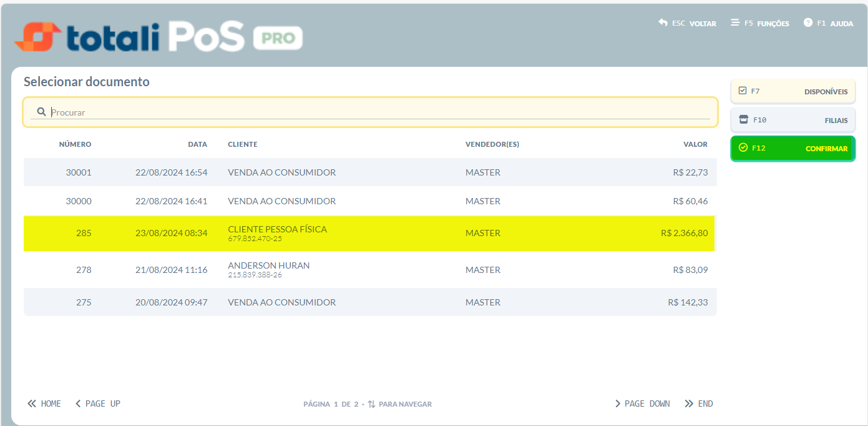Click the DATA column header
The height and width of the screenshot is (426, 868).
click(198, 144)
